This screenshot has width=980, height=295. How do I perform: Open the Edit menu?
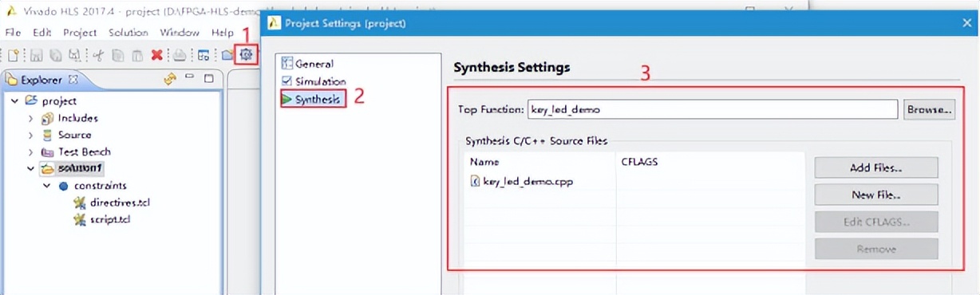click(x=41, y=33)
